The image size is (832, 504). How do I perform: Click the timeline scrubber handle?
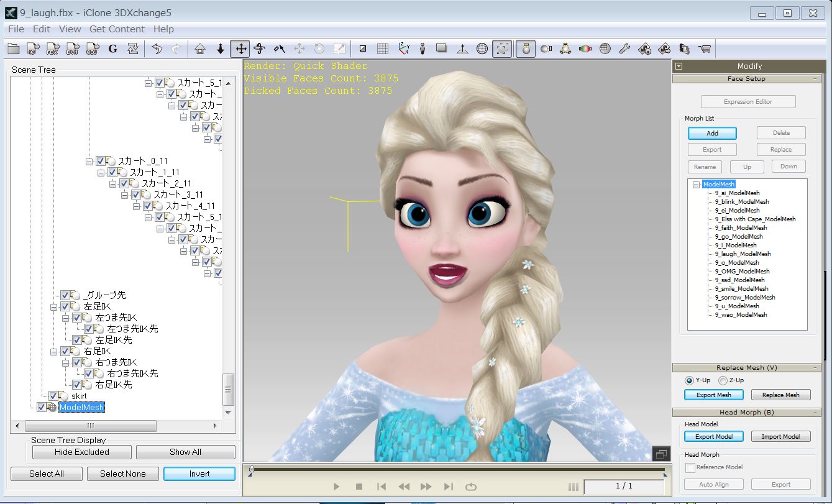pos(251,470)
